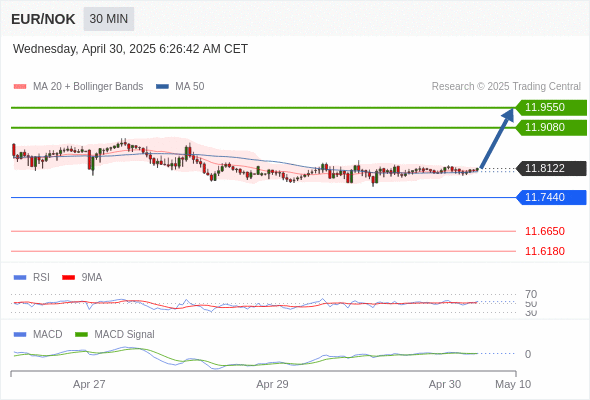Select the EUR/NOK pair title
The width and height of the screenshot is (590, 400).
coord(43,19)
